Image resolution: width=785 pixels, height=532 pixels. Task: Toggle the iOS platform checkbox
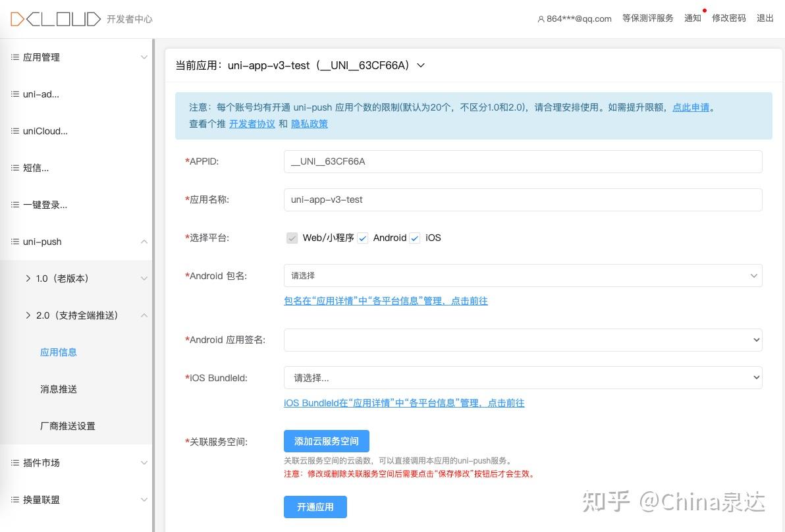click(x=415, y=238)
